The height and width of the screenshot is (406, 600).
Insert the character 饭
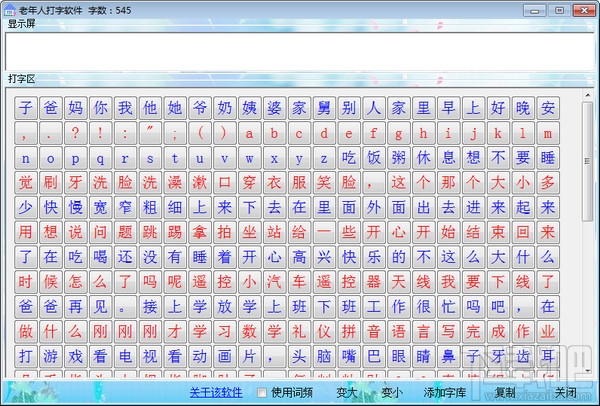(374, 158)
